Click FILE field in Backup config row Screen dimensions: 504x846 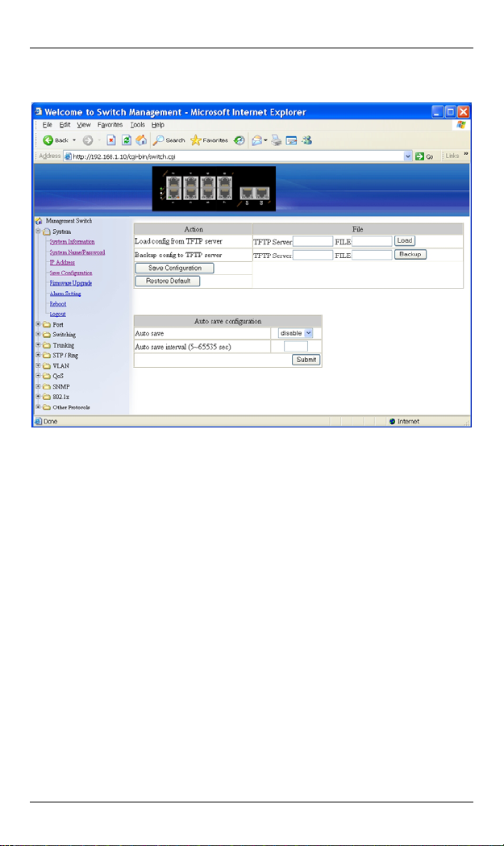click(x=372, y=255)
